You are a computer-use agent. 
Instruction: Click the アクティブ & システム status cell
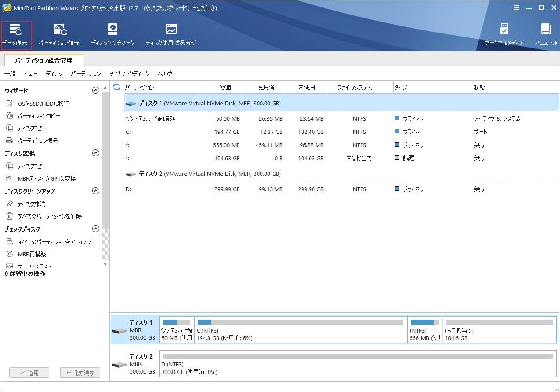pyautogui.click(x=497, y=119)
